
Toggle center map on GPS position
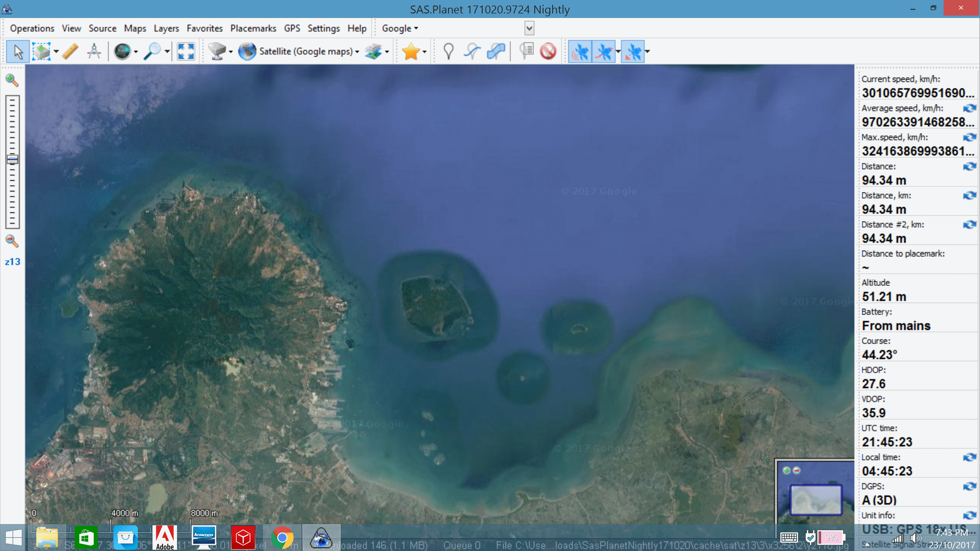pos(632,51)
